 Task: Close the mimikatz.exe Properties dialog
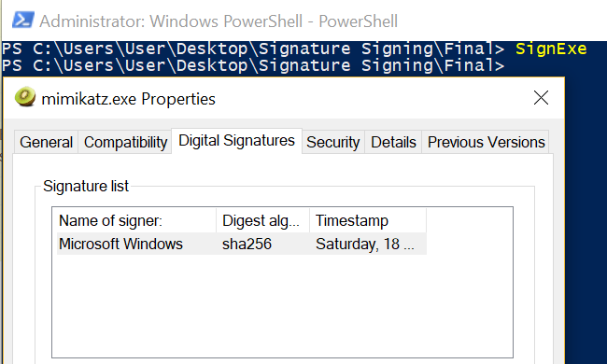[541, 98]
